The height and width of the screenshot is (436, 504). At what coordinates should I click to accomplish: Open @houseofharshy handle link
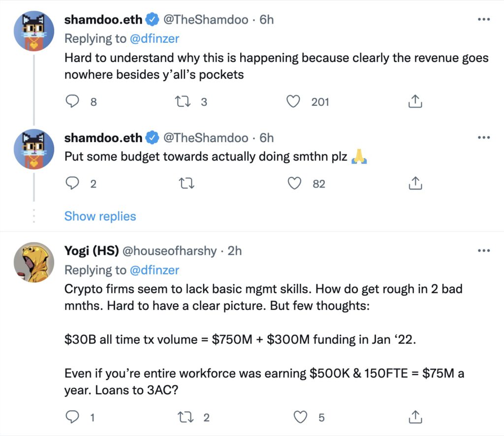(169, 251)
